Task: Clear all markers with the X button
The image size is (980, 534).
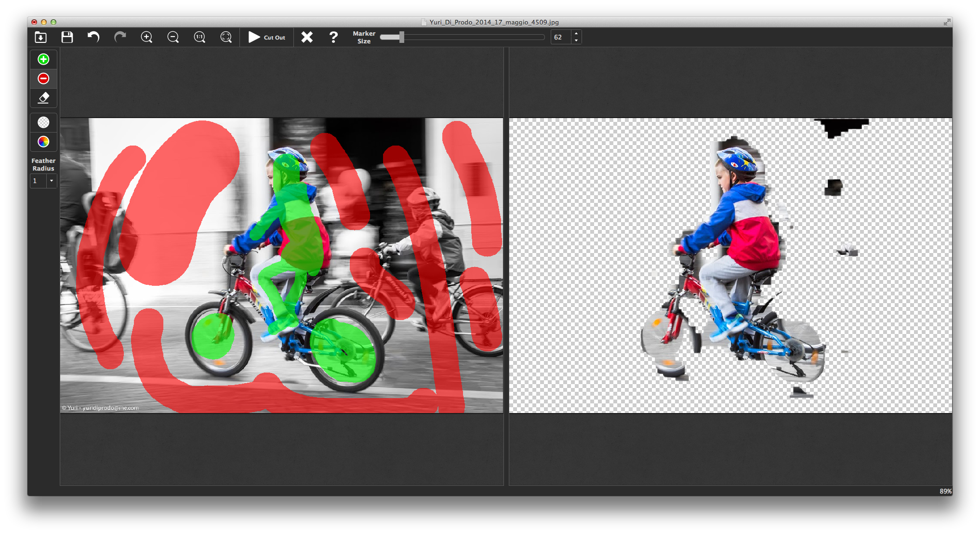Action: click(307, 37)
